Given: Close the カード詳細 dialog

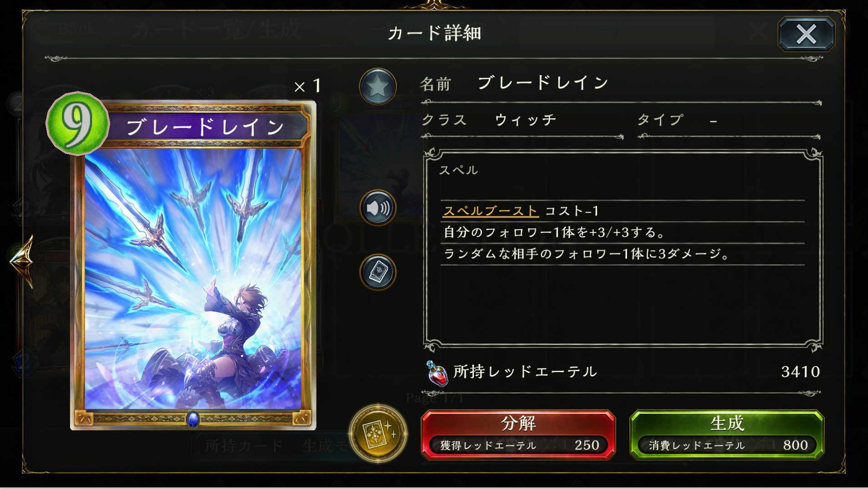Looking at the screenshot, I should coord(806,34).
